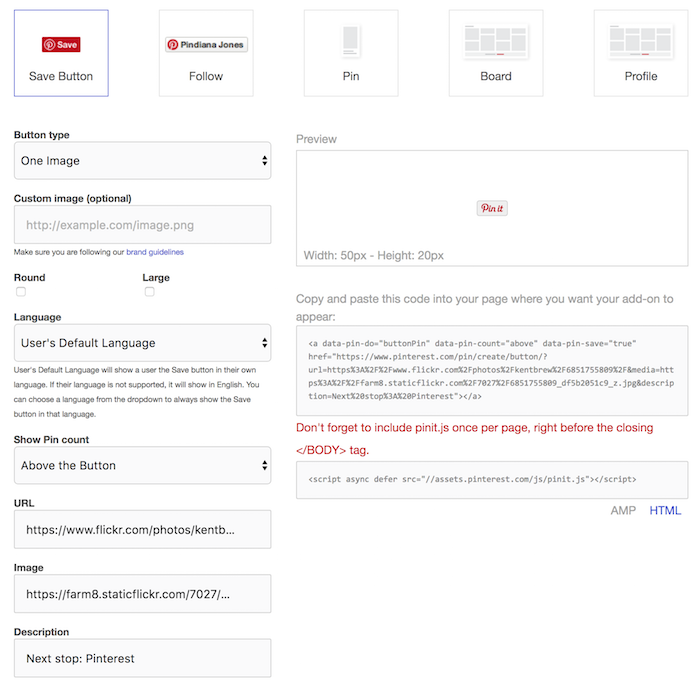The image size is (700, 684).
Task: Click the red Pinterest Save icon
Action: point(61,45)
